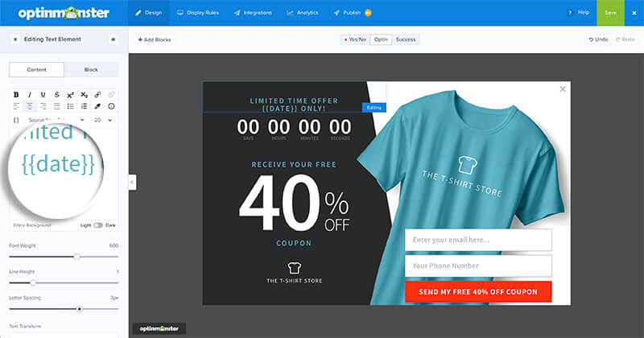Viewport: 644px width, 338px height.
Task: Apply italic formatting
Action: 30,95
